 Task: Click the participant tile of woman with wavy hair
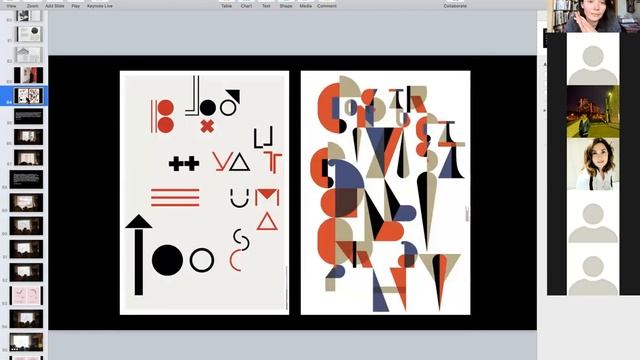click(593, 164)
